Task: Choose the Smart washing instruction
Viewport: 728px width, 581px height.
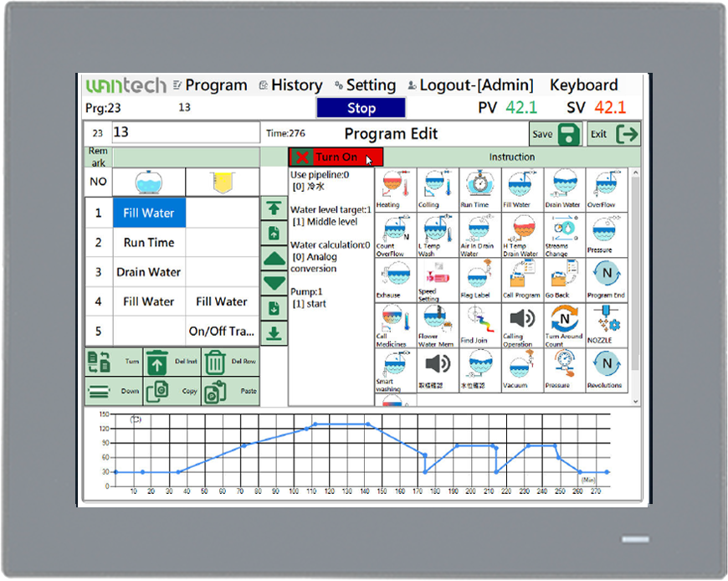Action: 395,371
